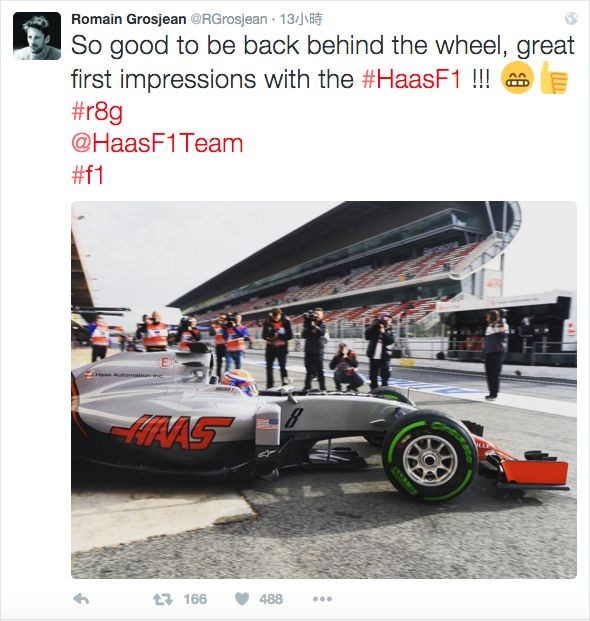Enlarge the Haas F1 car photo
This screenshot has height=621, width=590.
click(324, 390)
